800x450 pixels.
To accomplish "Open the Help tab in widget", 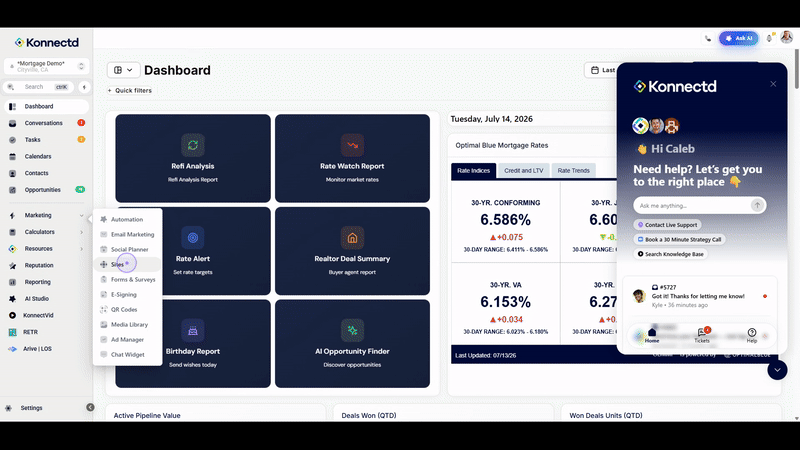I will [752, 335].
